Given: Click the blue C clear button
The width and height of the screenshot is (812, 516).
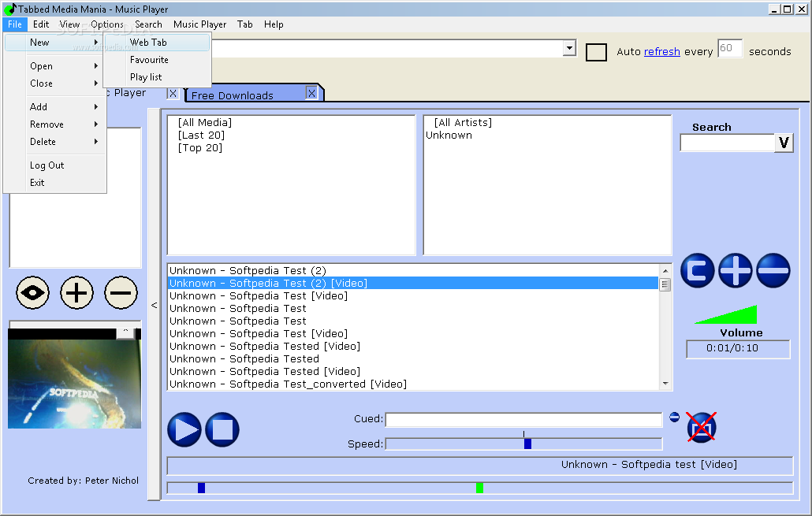Looking at the screenshot, I should (x=697, y=271).
